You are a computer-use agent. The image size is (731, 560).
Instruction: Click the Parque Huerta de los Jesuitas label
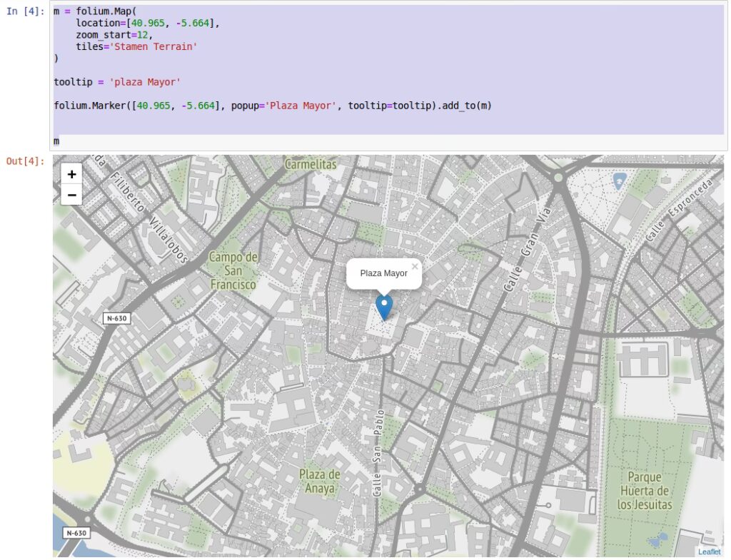click(645, 491)
